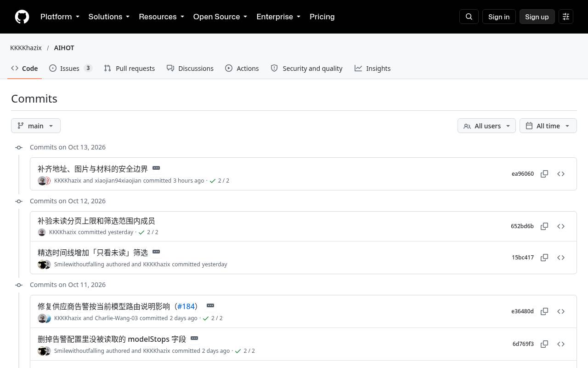Show status checks for commit ea96060
588x368 pixels.
pos(219,181)
